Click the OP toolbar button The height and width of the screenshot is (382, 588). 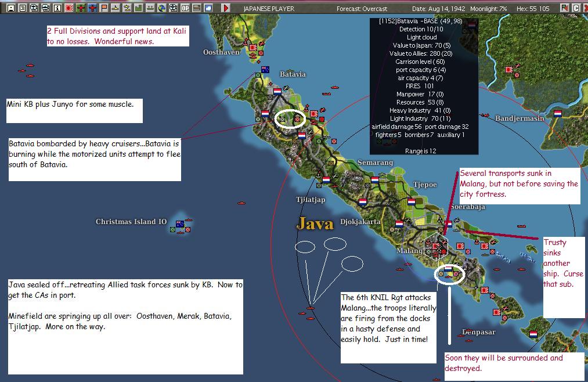[185, 8]
